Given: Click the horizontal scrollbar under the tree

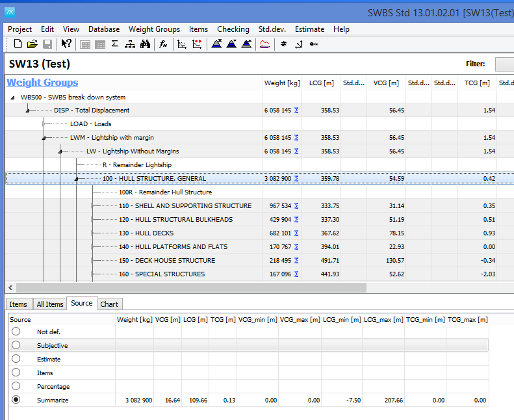Looking at the screenshot, I should coord(192,287).
